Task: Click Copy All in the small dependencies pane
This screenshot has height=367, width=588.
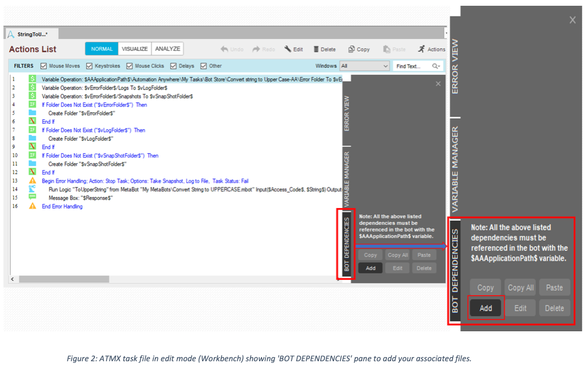Action: 397,255
